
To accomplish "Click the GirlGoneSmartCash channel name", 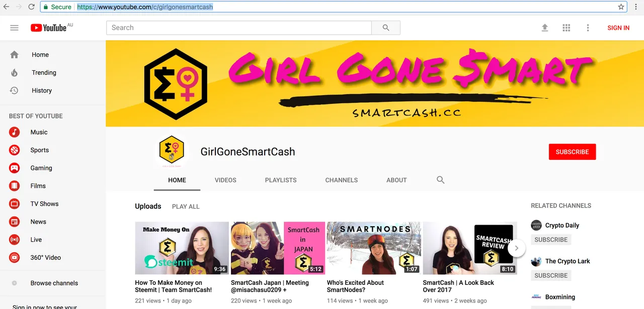I will (x=248, y=152).
